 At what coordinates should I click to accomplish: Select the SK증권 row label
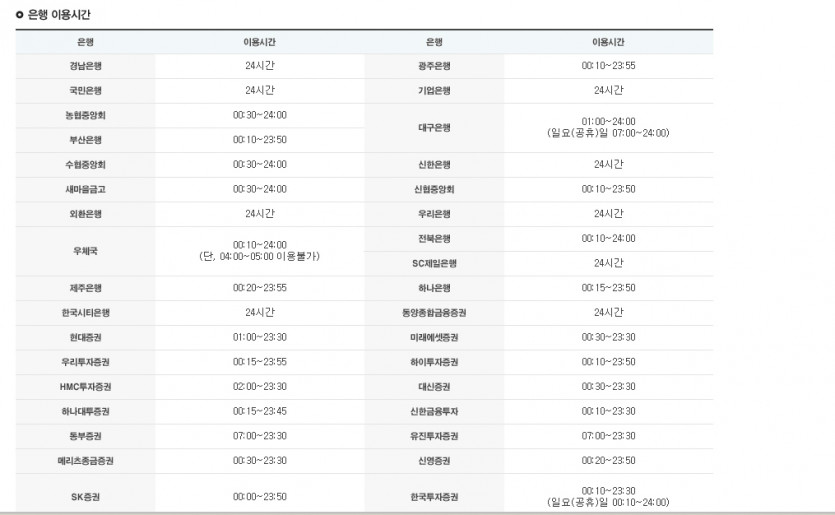coord(85,497)
